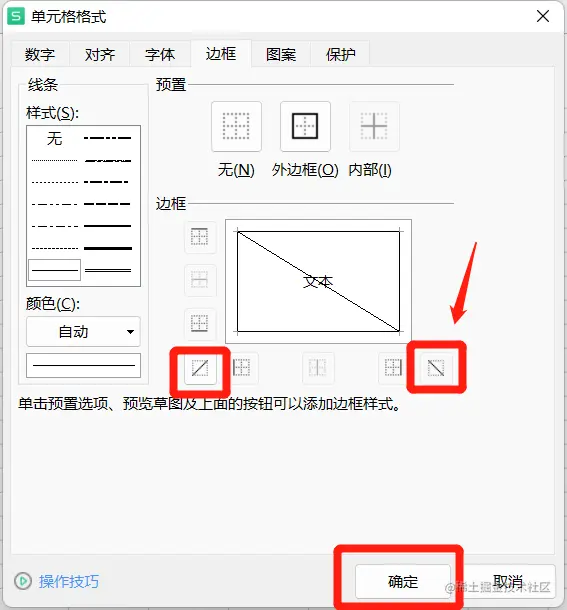Switch to the 图案 tab
567x610 pixels.
pos(281,54)
